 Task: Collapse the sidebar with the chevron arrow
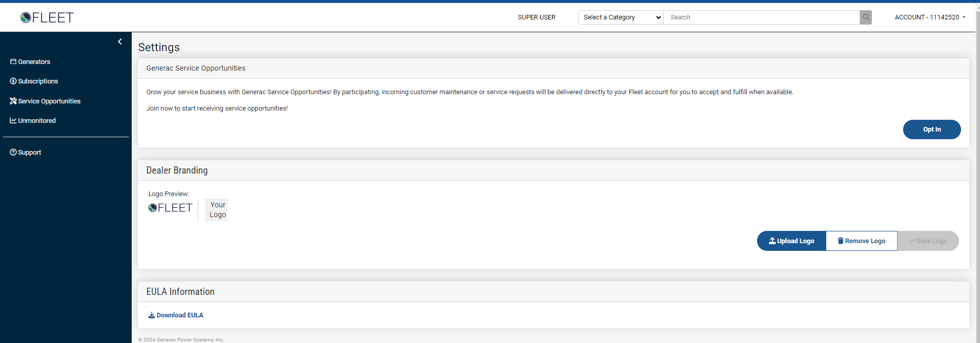click(x=120, y=41)
